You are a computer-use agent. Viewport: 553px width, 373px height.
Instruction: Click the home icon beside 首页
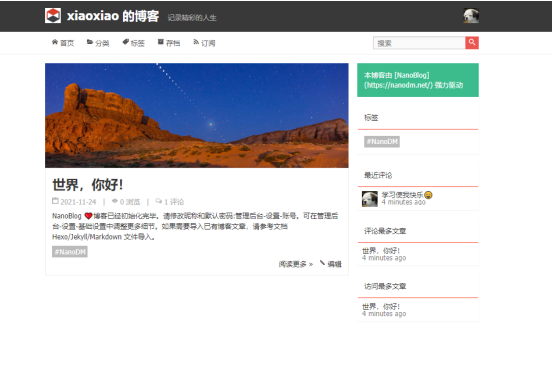tap(55, 42)
